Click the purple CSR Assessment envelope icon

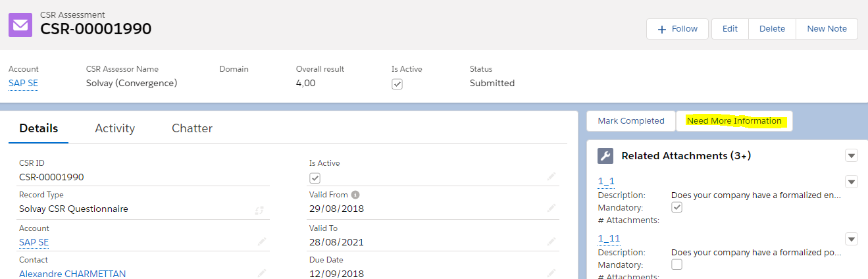pos(20,25)
